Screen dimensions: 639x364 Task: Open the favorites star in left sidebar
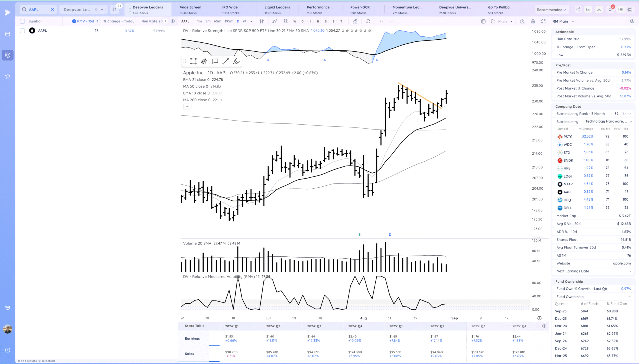[8, 76]
